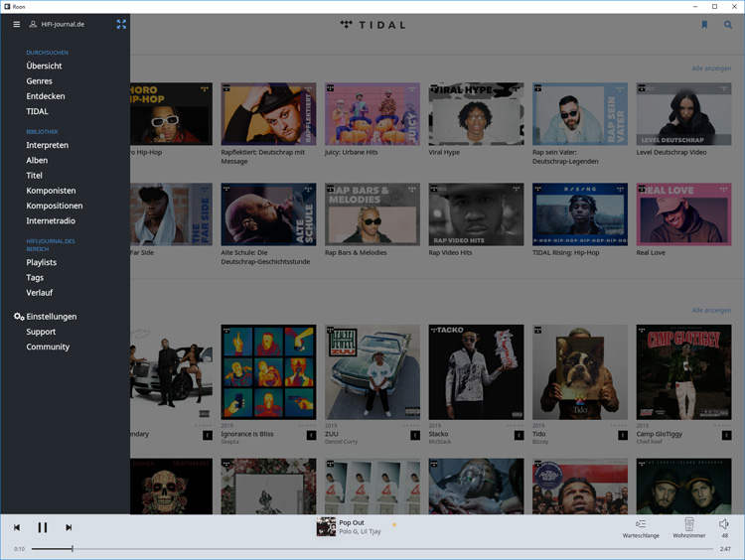Open Playlists
Image resolution: width=745 pixels, height=560 pixels.
coord(41,263)
